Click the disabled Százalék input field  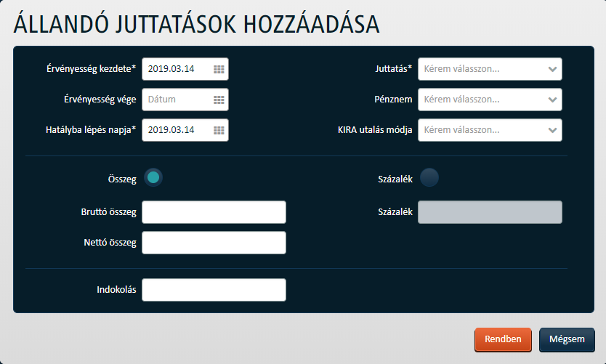coord(490,212)
